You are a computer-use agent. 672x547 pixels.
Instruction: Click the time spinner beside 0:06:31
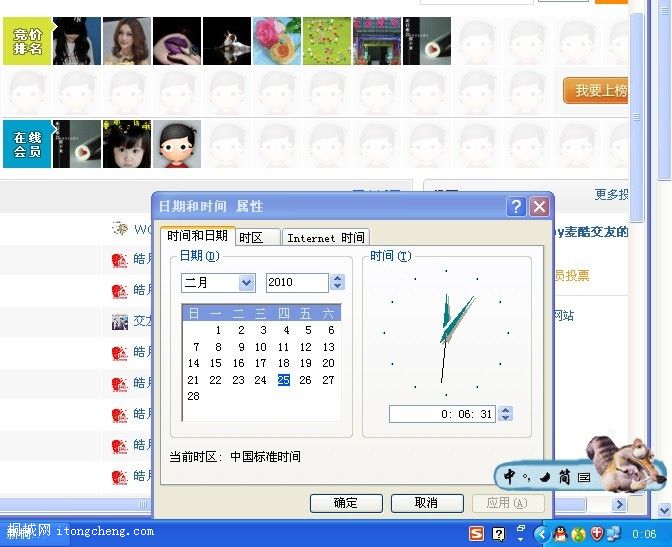click(x=505, y=414)
